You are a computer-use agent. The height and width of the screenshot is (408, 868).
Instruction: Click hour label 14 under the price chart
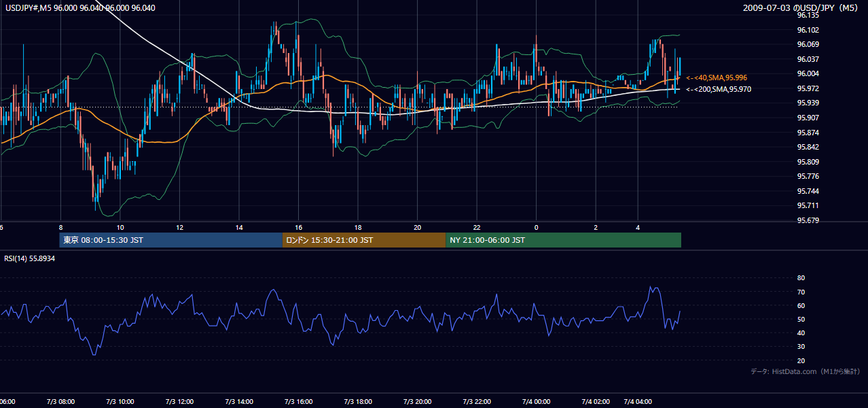tap(239, 227)
